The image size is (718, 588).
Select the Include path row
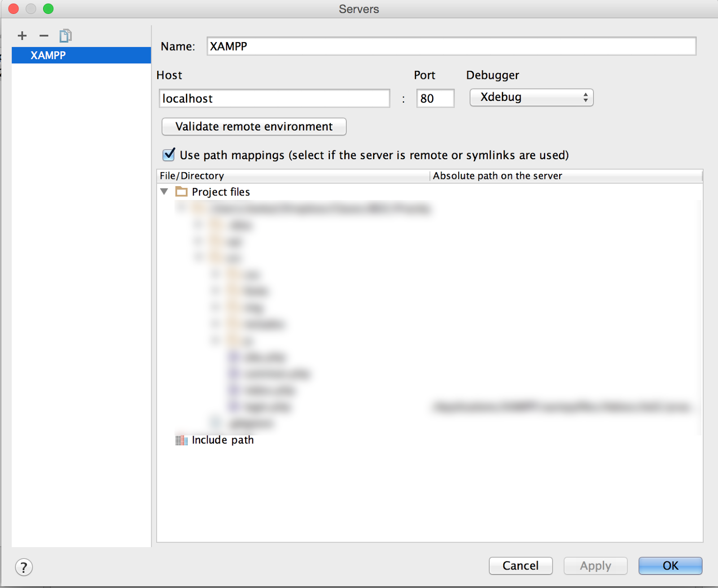429,440
